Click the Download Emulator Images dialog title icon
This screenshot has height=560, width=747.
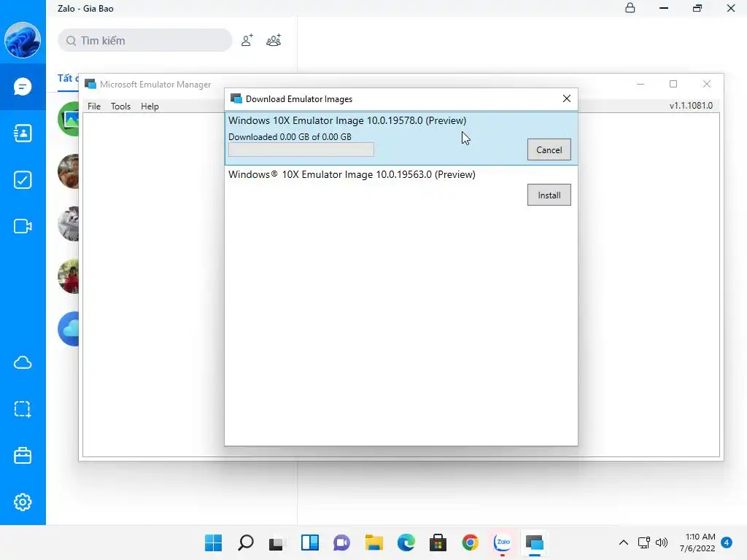point(236,98)
